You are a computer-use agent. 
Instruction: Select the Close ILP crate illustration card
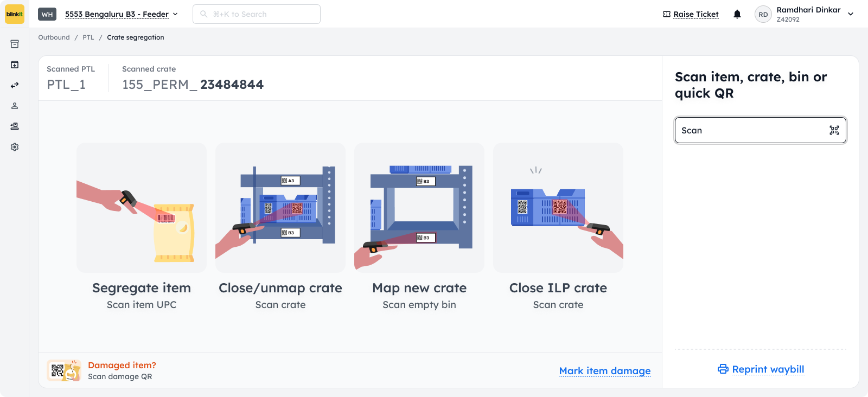[558, 208]
